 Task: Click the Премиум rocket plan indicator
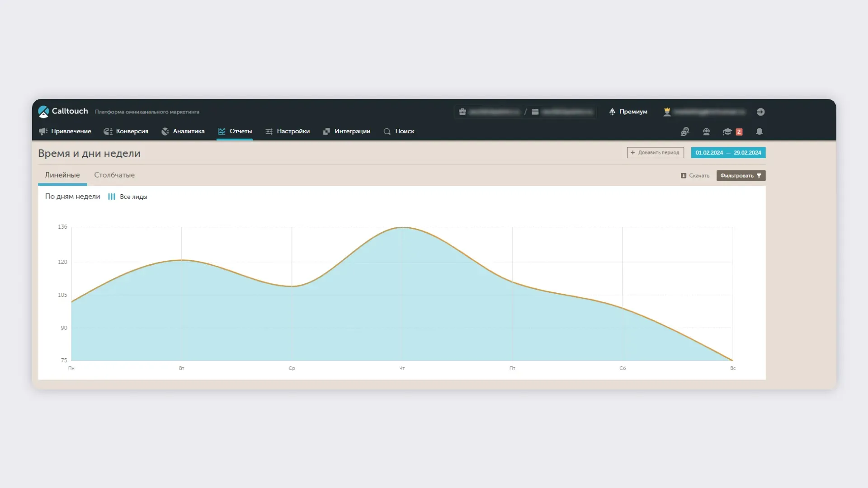[x=628, y=112]
